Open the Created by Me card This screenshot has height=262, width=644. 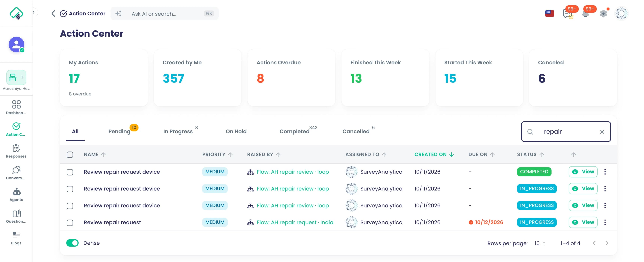198,78
